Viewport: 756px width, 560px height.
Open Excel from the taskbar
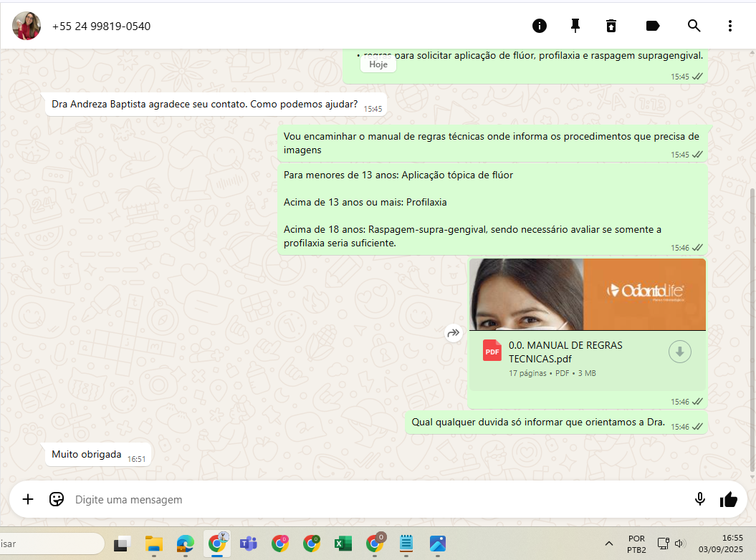(x=343, y=544)
